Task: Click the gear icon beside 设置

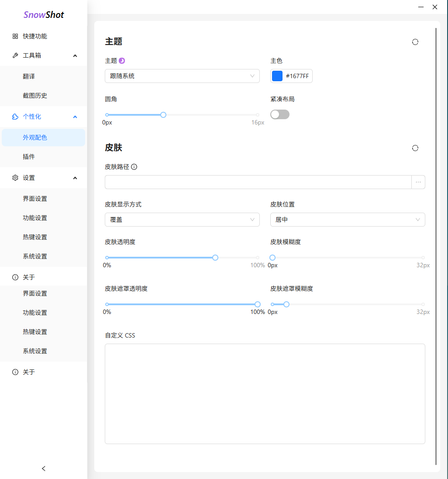Action: 15,178
